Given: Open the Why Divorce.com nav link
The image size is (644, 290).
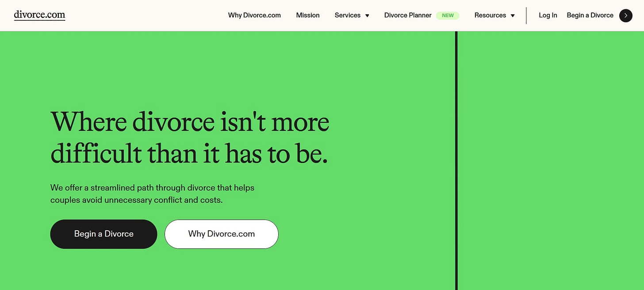Looking at the screenshot, I should (254, 15).
